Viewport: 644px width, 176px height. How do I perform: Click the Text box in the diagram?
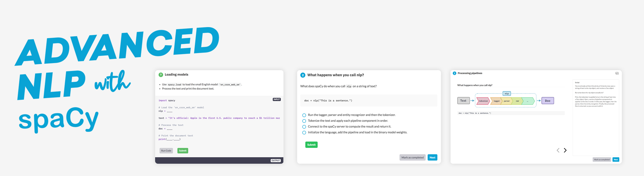[x=464, y=100]
